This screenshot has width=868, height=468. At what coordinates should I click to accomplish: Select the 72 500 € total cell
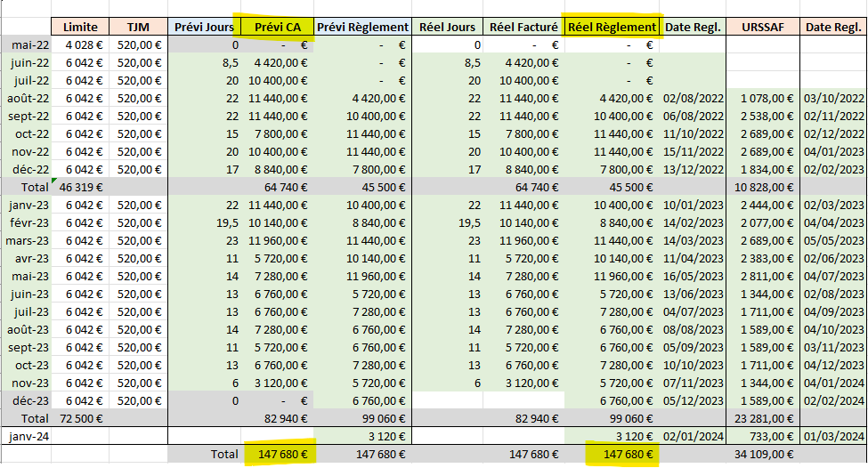pos(81,417)
